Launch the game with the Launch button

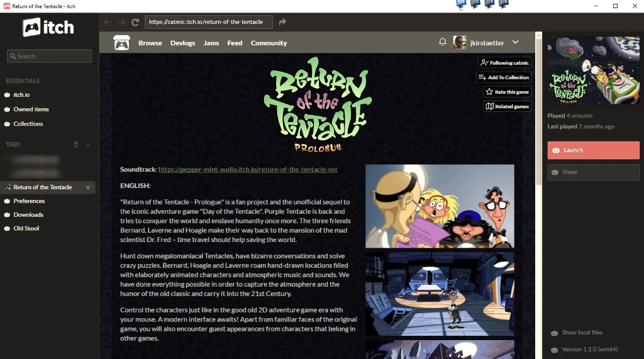pos(593,150)
